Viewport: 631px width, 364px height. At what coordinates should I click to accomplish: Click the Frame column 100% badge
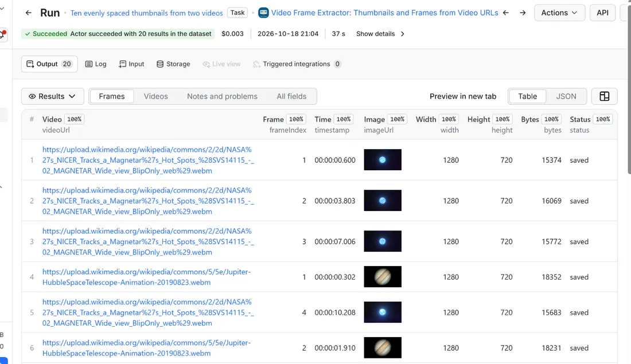click(x=296, y=119)
